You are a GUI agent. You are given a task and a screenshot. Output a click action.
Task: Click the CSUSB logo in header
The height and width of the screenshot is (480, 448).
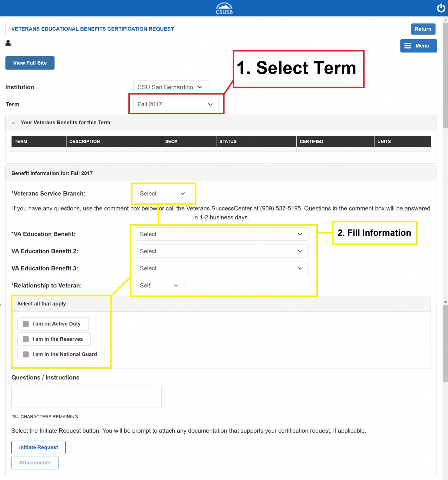(224, 8)
